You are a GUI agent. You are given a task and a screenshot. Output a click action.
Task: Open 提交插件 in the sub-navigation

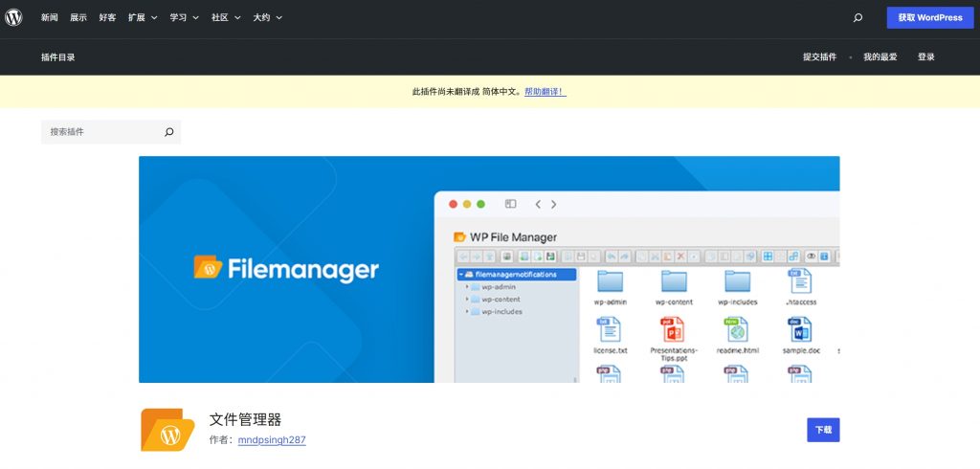[819, 56]
